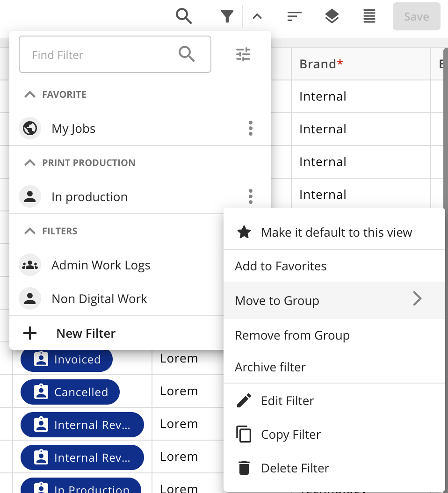Open the search magnifier in the toolbar

pyautogui.click(x=184, y=16)
